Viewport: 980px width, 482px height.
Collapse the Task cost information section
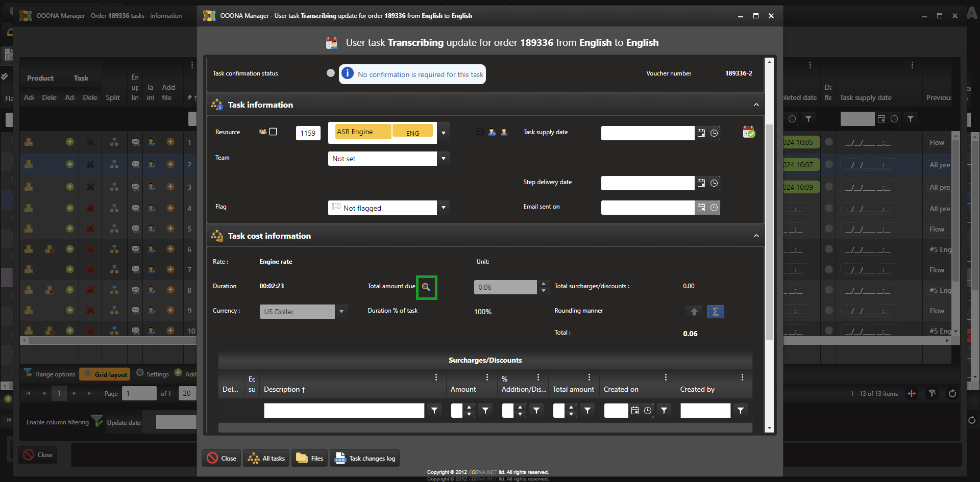pos(756,236)
